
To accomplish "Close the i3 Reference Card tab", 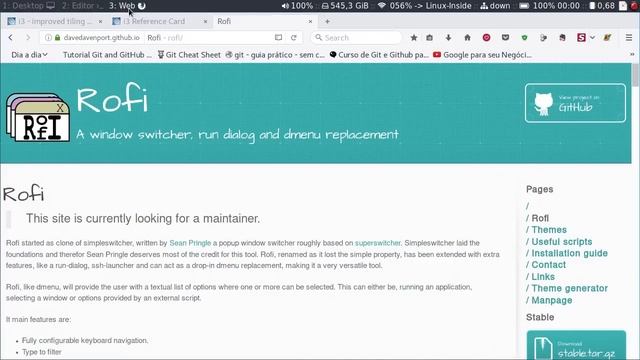I will tap(205, 21).
